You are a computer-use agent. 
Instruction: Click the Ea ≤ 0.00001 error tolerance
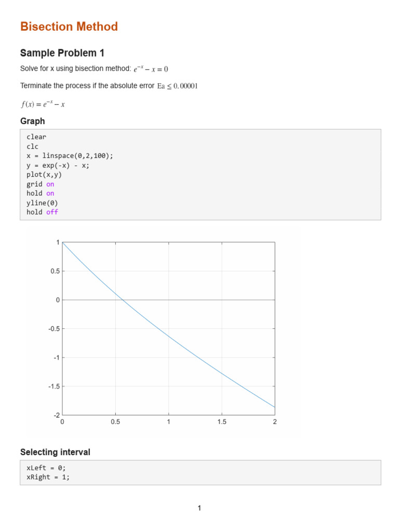tap(177, 86)
